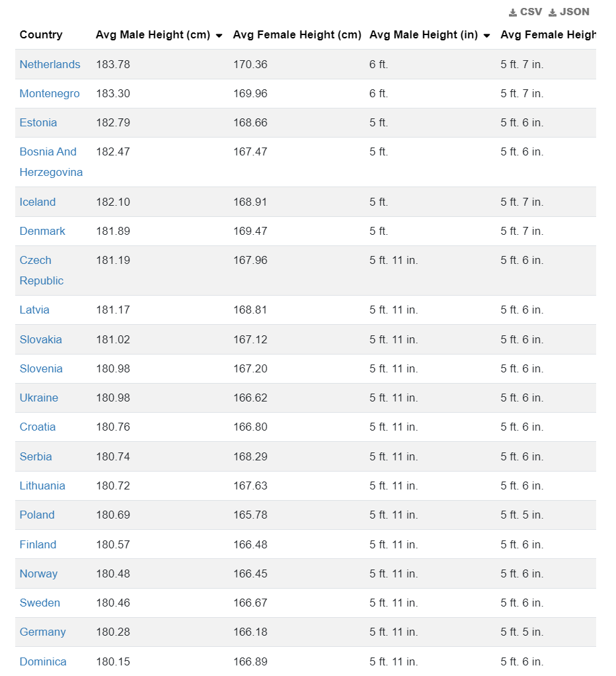This screenshot has width=616, height=676.
Task: Sort by Avg Female Height (cm) header
Action: click(x=297, y=34)
